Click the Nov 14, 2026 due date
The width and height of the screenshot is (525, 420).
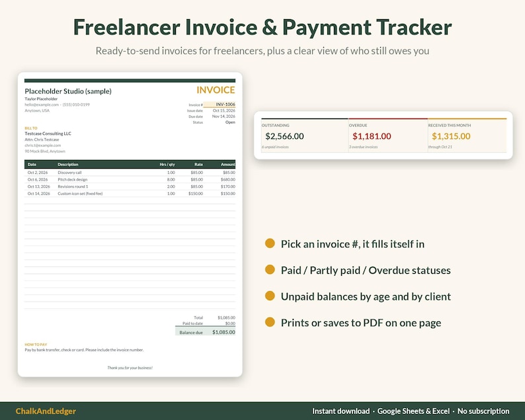[x=223, y=116]
